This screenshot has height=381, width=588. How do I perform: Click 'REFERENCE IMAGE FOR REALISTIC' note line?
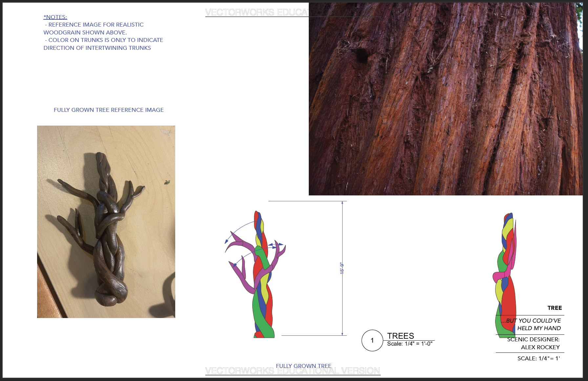[x=96, y=25]
